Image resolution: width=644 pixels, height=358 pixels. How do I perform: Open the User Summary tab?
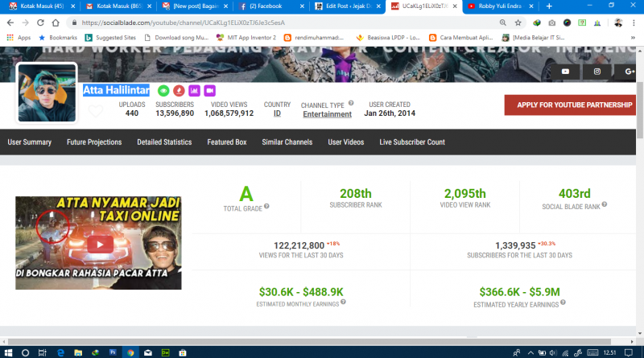pyautogui.click(x=30, y=142)
